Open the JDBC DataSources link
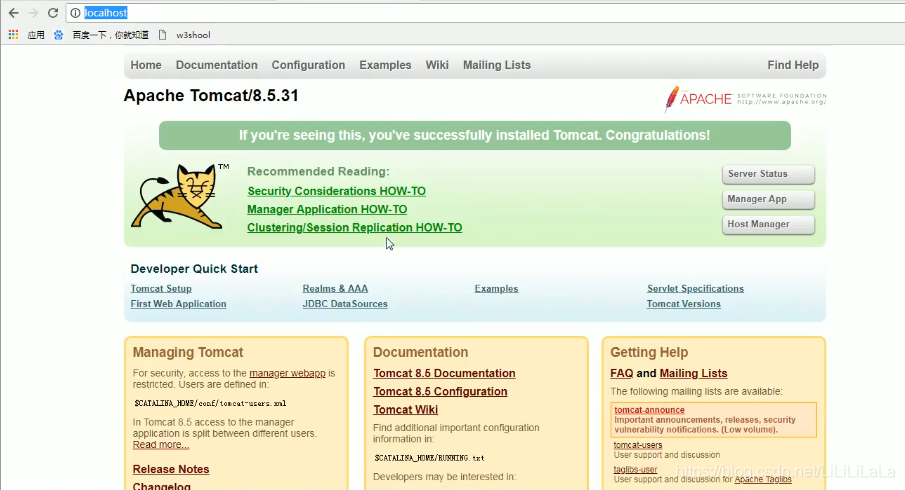 click(x=345, y=304)
